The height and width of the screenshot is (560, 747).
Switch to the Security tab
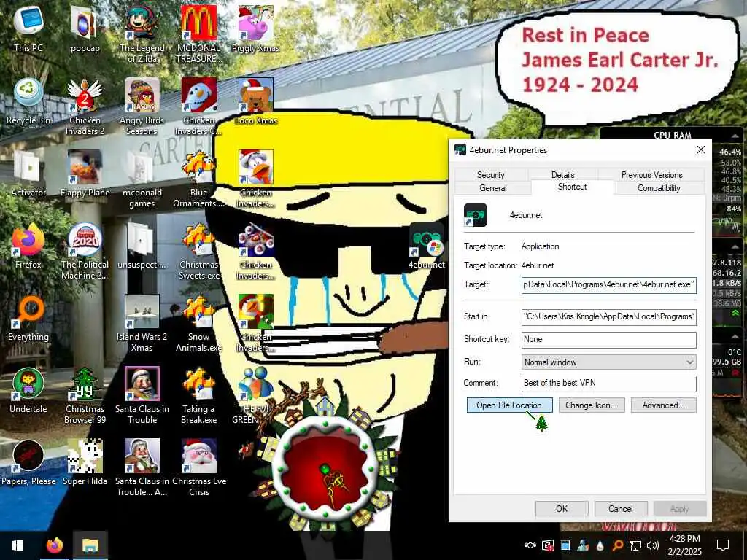coord(491,175)
